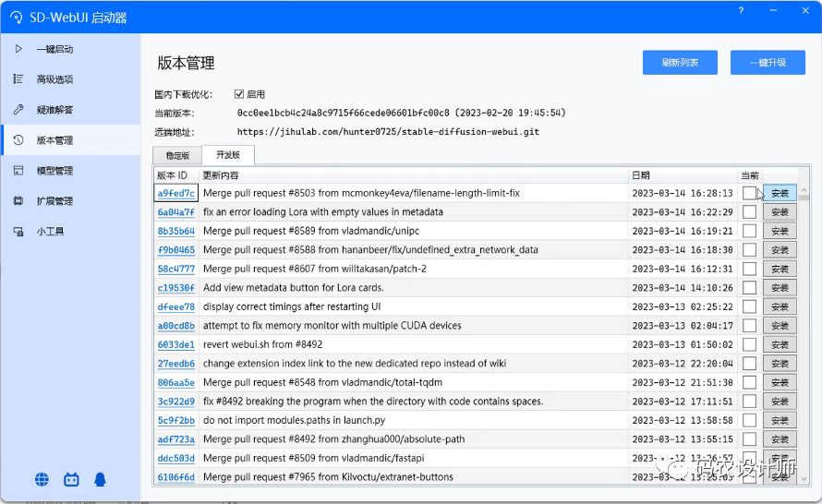The width and height of the screenshot is (822, 504).
Task: Click the QQ penguin icon
Action: point(100,479)
